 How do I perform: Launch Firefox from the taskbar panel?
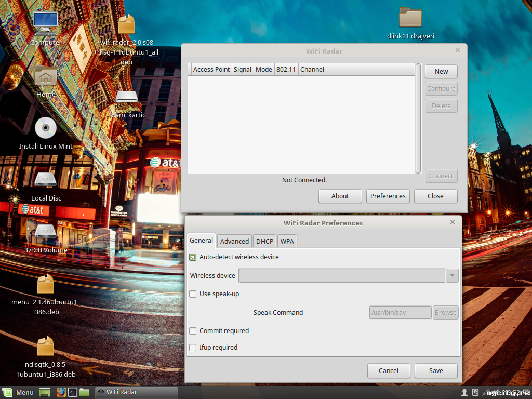pyautogui.click(x=60, y=392)
